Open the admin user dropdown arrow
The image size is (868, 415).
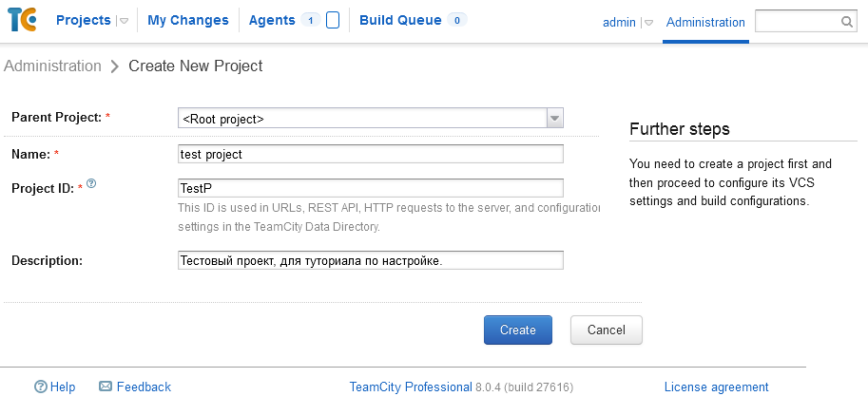click(x=648, y=23)
